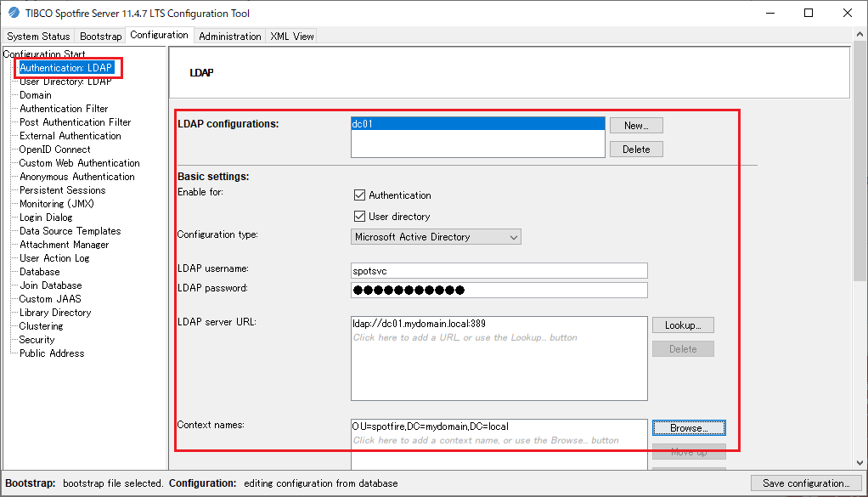868x497 pixels.
Task: Open Custom Web Authentication item
Action: coord(79,163)
